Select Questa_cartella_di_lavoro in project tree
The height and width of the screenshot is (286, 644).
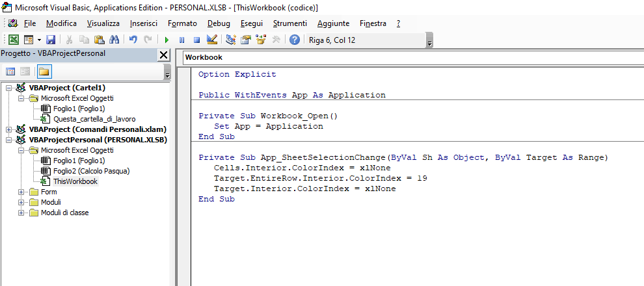point(94,119)
